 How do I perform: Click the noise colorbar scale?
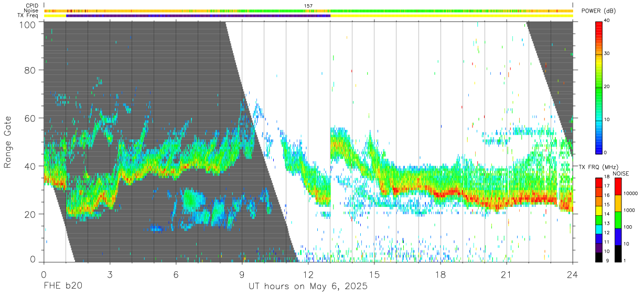point(618,219)
